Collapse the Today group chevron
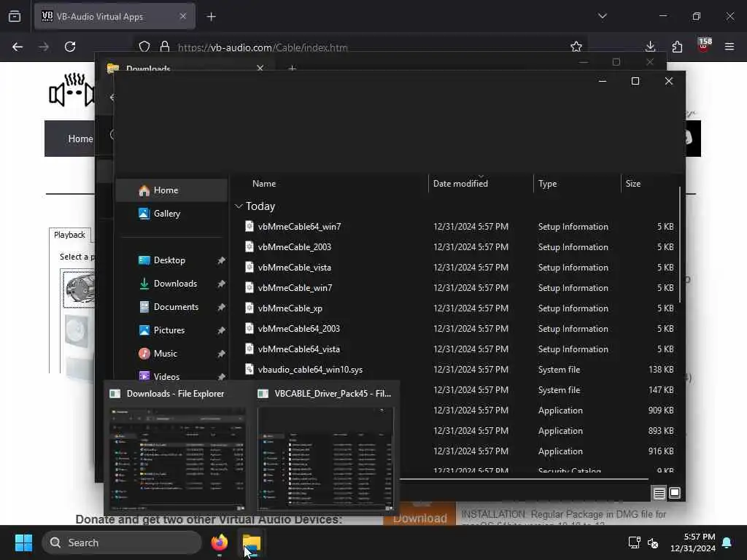Image resolution: width=747 pixels, height=560 pixels. tap(239, 206)
